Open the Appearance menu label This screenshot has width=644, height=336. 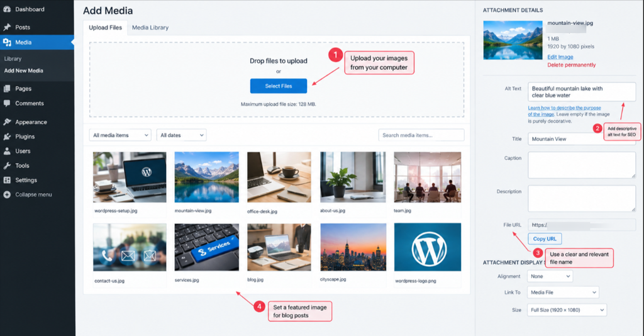31,122
